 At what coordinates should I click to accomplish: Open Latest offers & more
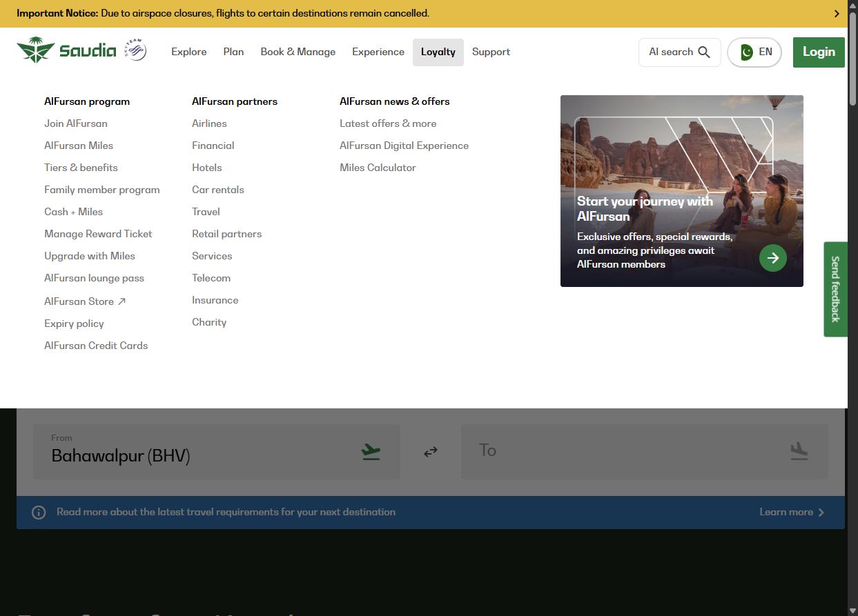click(x=388, y=123)
